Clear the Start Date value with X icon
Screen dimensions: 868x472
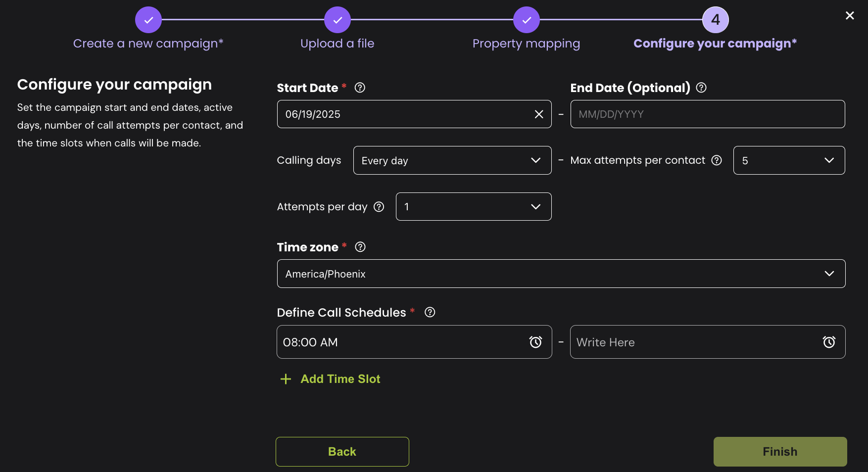tap(539, 114)
